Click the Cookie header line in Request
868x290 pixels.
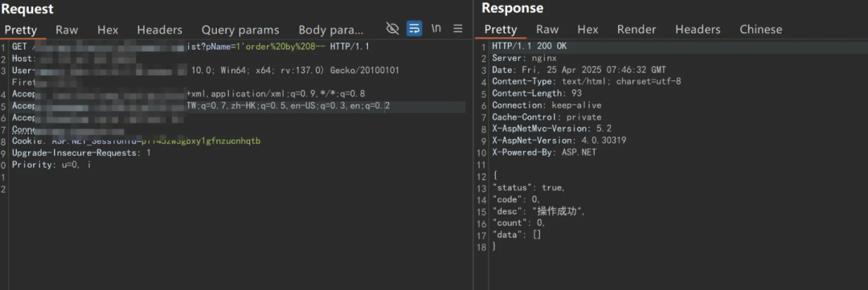click(136, 141)
